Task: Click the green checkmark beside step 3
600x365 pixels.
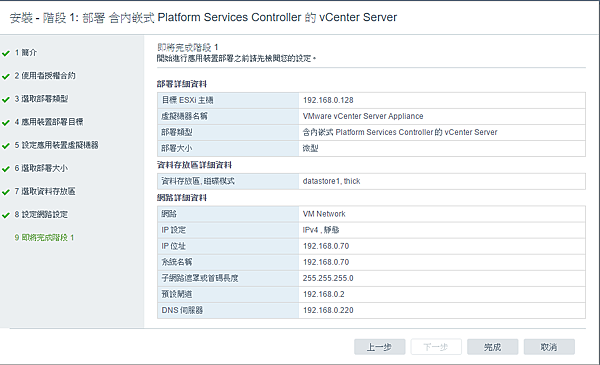Action: pyautogui.click(x=6, y=99)
